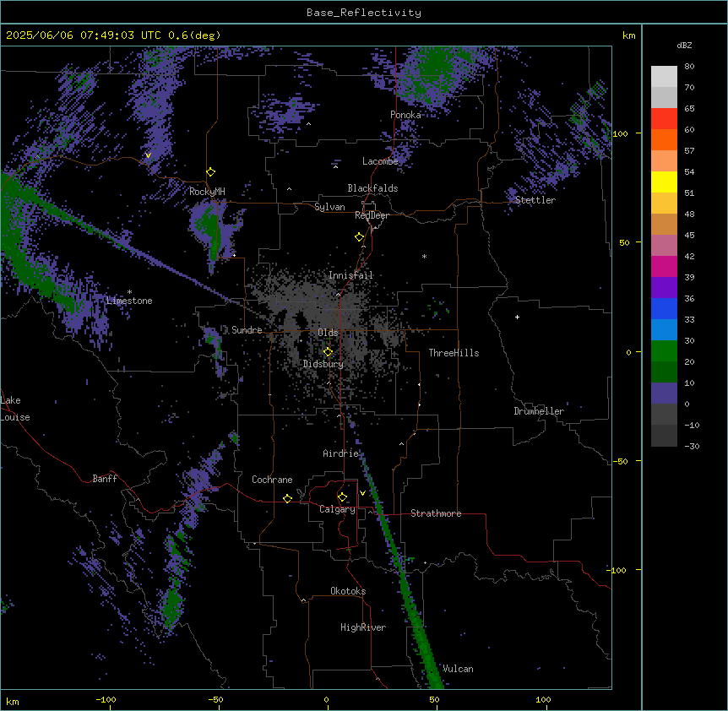Click the yellow 51 dBZ legend swatch
This screenshot has height=711, width=728.
(664, 182)
